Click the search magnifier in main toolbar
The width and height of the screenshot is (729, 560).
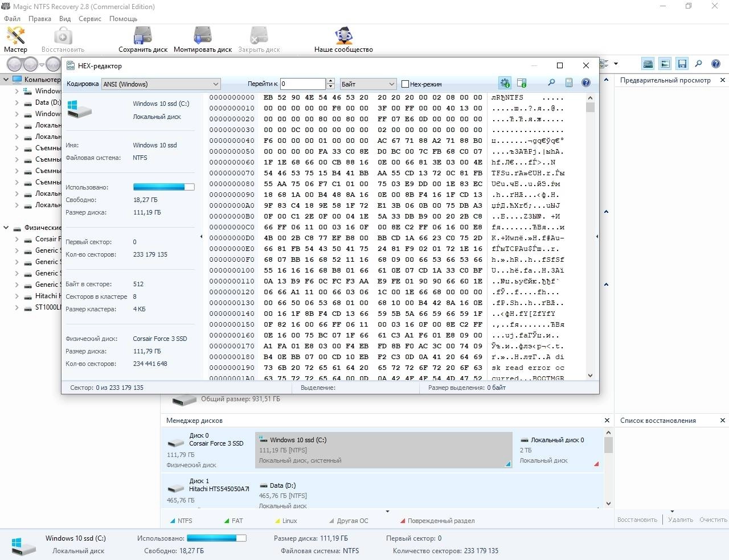(x=699, y=64)
